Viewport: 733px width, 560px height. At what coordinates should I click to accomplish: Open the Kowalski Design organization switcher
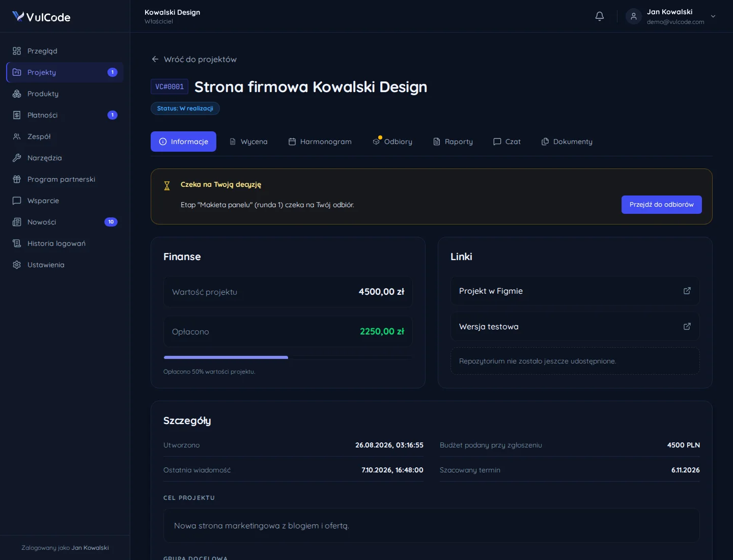coord(172,16)
